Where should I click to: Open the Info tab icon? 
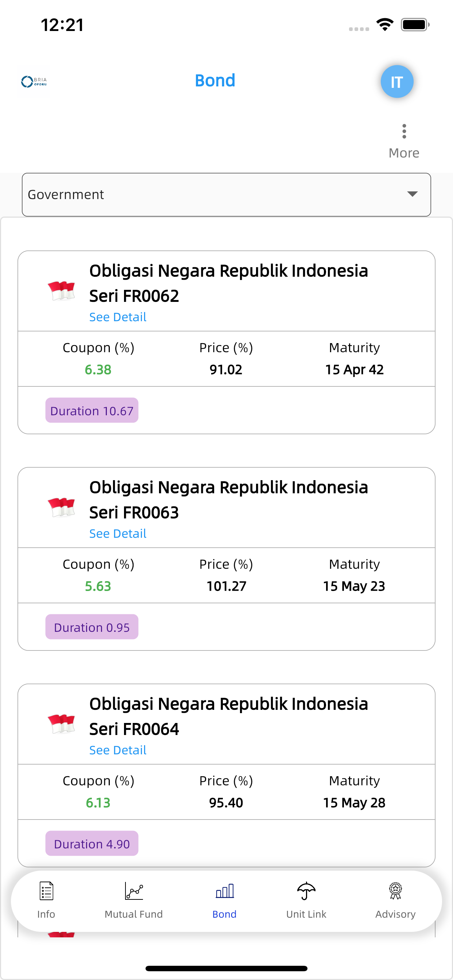click(x=46, y=891)
